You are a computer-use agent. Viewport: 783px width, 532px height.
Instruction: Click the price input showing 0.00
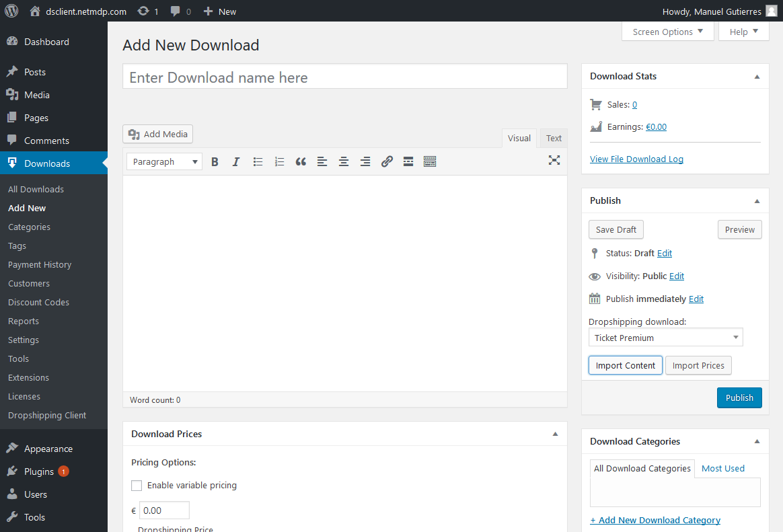point(164,510)
